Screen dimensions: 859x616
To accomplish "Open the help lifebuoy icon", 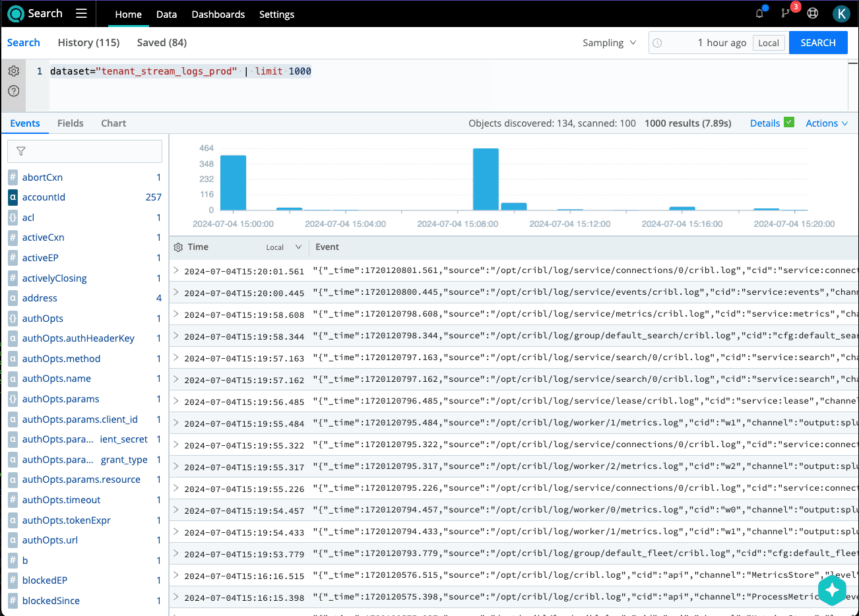I will click(813, 13).
